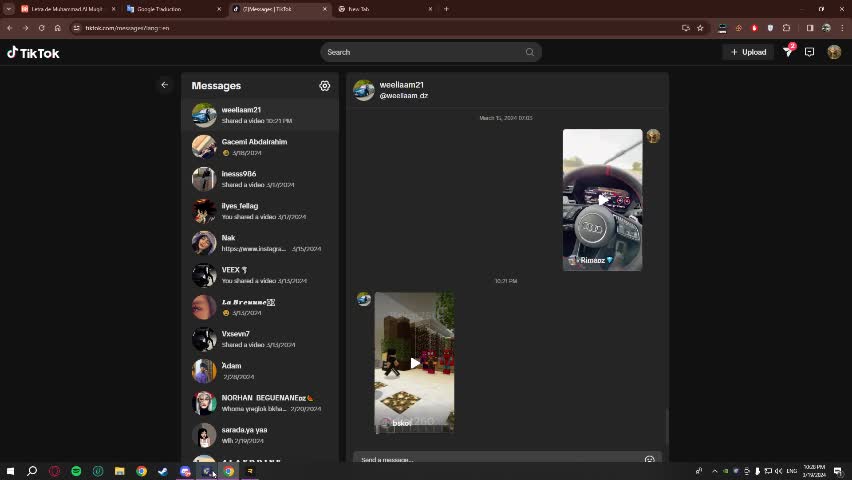Click the address bar URL tiktok.com/messages
This screenshot has height=480, width=852.
click(127, 28)
